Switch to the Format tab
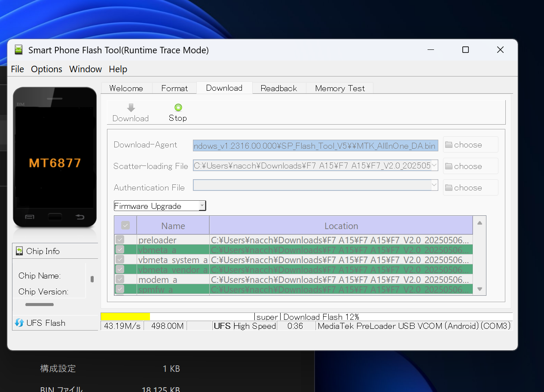This screenshot has height=392, width=544. [x=174, y=88]
